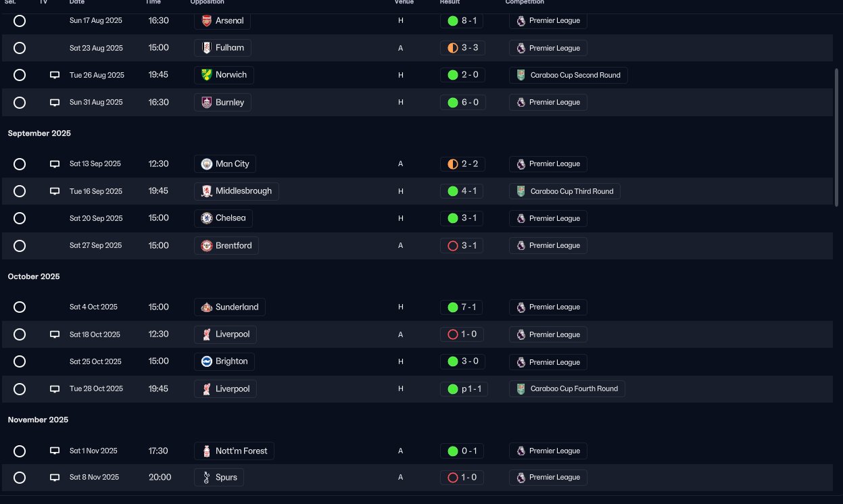Click the vertical scrollbar thumb
Screen dimensions: 843x504
point(836,137)
